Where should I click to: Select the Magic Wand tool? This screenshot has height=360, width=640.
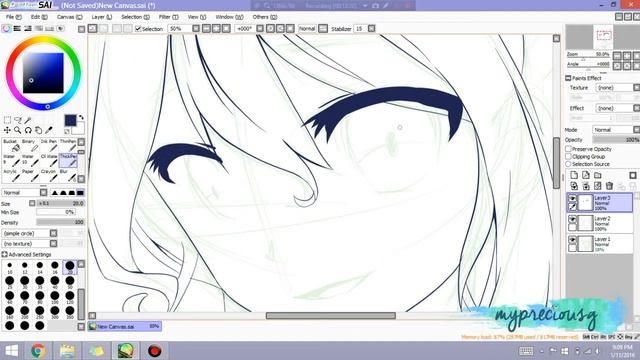(x=28, y=120)
